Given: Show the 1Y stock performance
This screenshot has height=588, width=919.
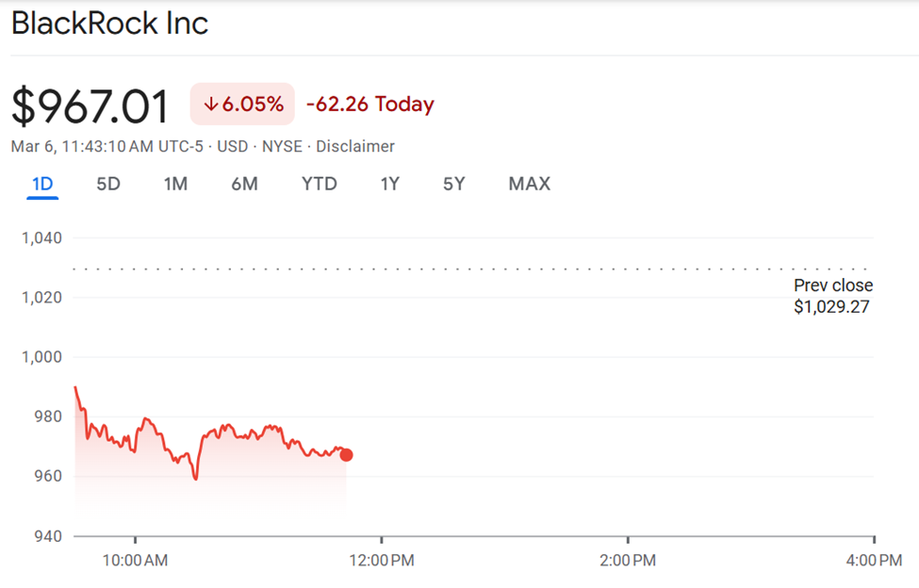Looking at the screenshot, I should pyautogui.click(x=389, y=184).
